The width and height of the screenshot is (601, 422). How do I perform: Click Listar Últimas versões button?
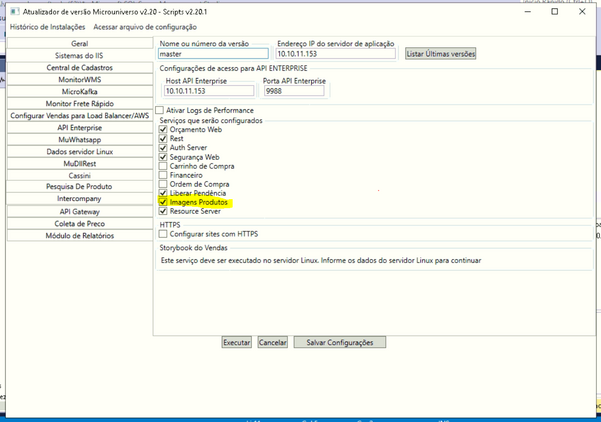[440, 54]
